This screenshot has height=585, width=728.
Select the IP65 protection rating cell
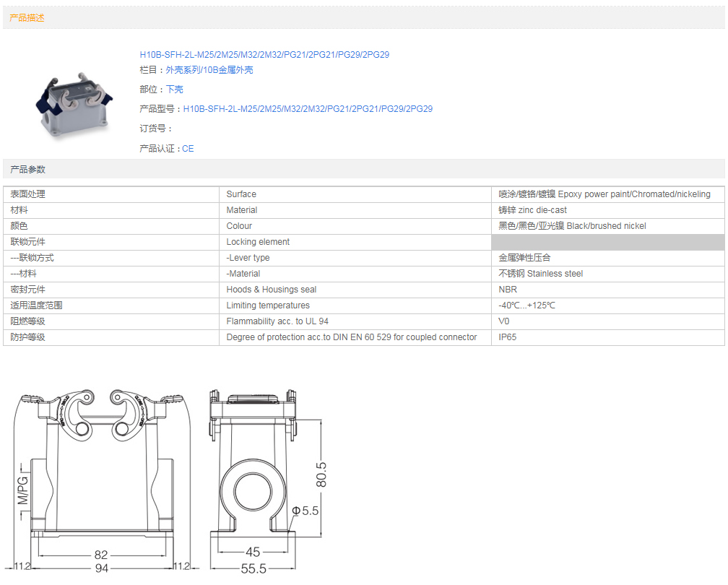pyautogui.click(x=508, y=337)
